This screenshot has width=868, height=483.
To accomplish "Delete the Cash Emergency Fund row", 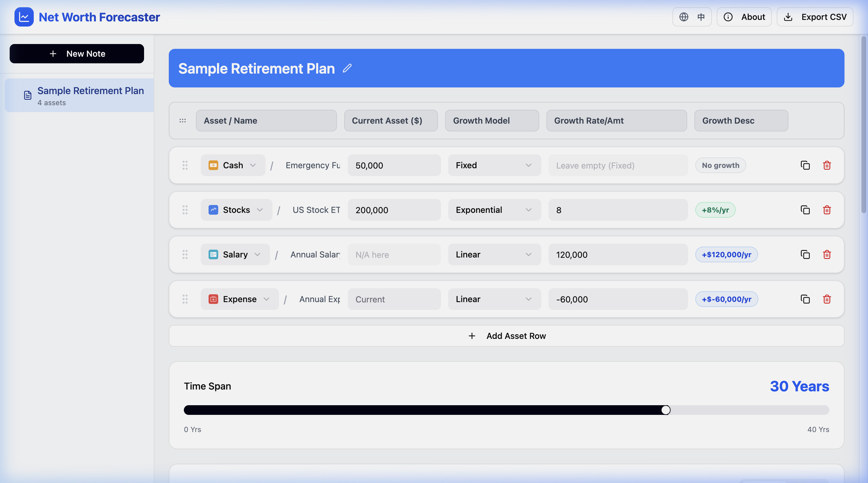I will [826, 165].
